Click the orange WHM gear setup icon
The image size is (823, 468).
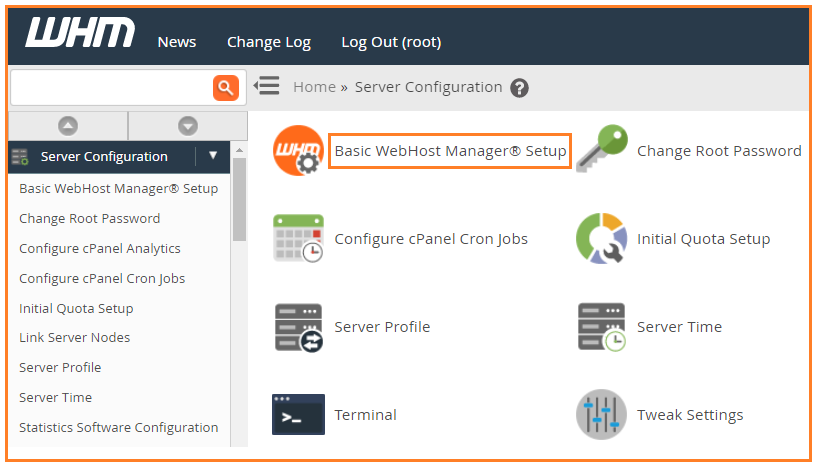click(x=298, y=151)
